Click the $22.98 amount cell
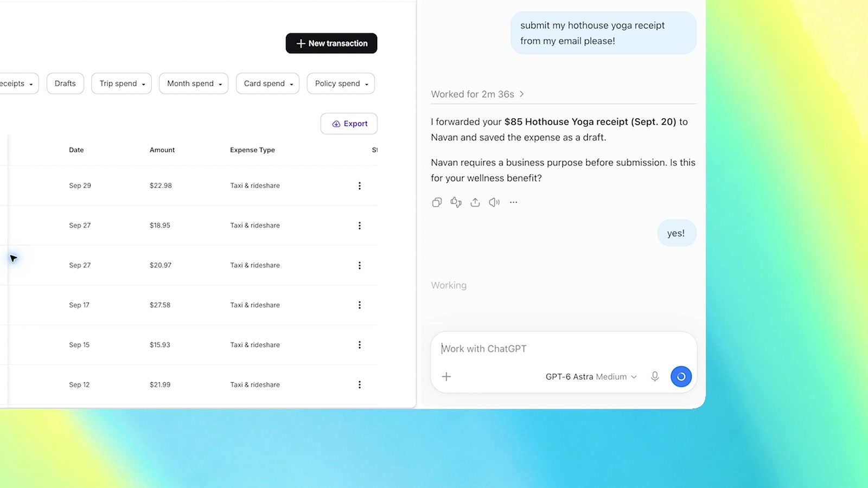This screenshot has width=868, height=488. click(161, 185)
